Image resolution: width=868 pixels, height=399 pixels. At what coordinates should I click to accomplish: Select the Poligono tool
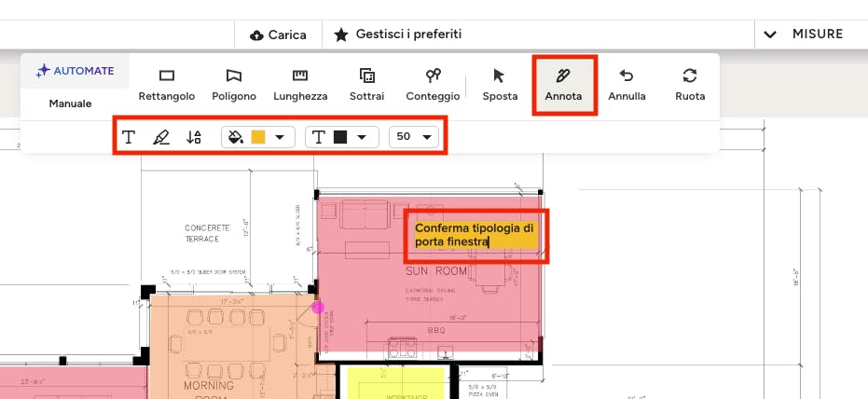coord(233,84)
